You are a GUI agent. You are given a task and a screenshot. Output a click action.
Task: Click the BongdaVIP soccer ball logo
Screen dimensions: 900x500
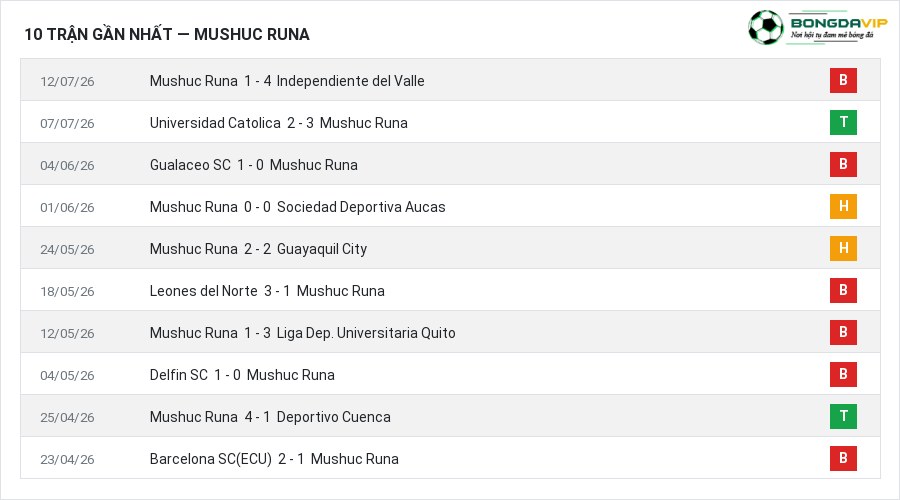point(766,27)
